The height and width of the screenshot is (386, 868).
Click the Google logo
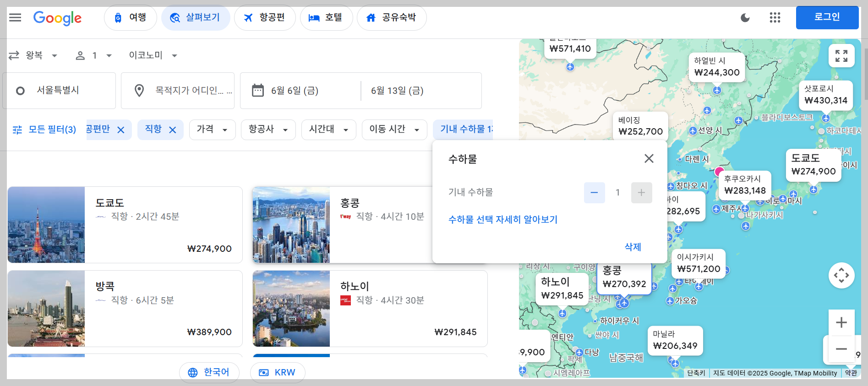[x=57, y=18]
